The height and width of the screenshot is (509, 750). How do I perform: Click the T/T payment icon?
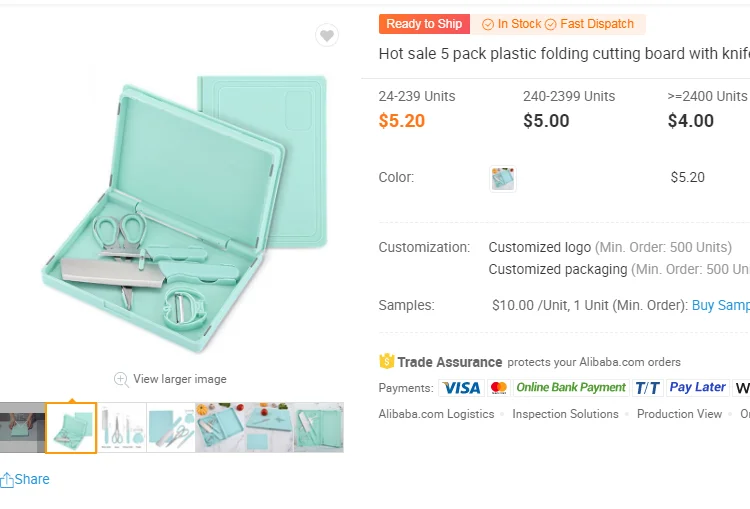tap(647, 388)
